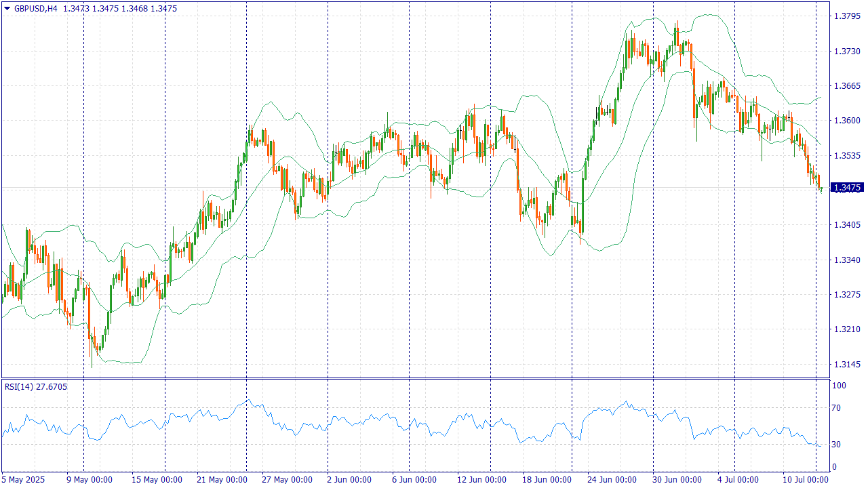
Task: Click the 1.3145 price axis label
Action: tap(847, 365)
